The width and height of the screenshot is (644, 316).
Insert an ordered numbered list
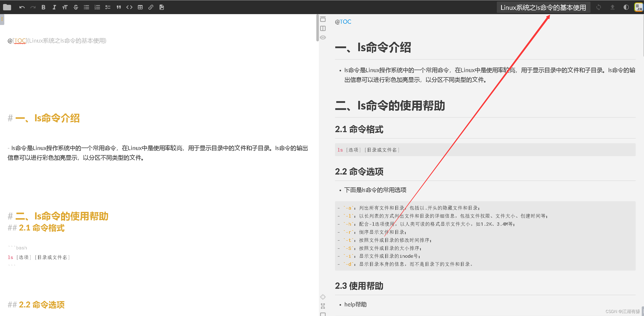coord(97,7)
